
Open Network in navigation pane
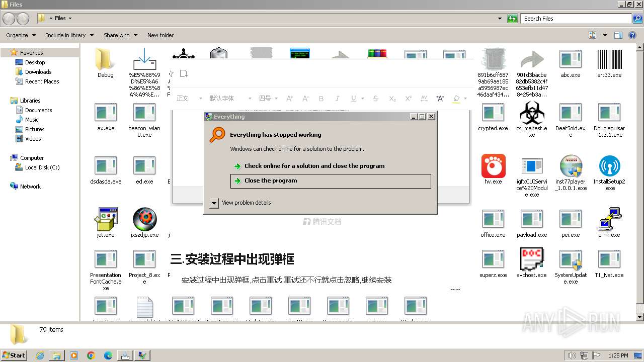point(30,187)
